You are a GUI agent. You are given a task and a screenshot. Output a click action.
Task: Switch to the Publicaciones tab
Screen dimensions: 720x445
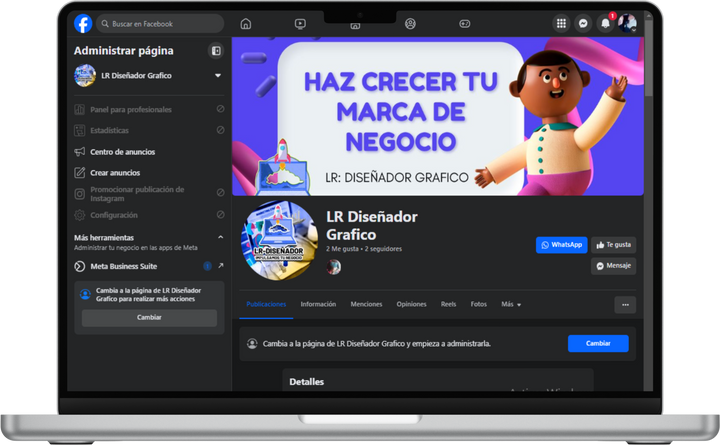(266, 304)
